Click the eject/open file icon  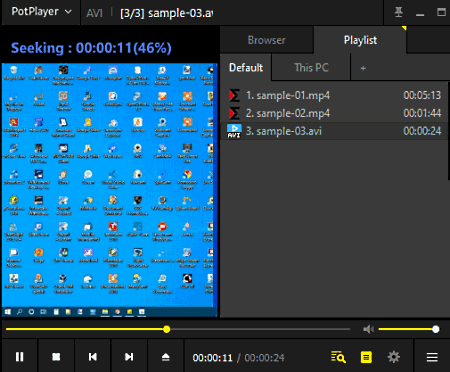tap(166, 357)
